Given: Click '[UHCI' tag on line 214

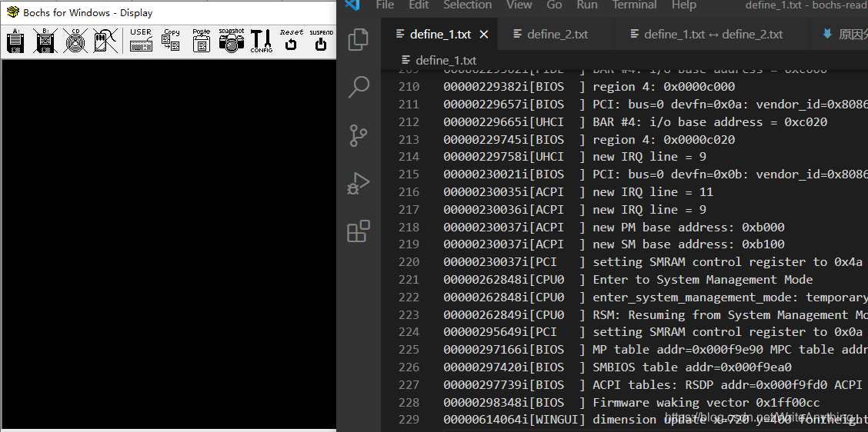Looking at the screenshot, I should [546, 157].
